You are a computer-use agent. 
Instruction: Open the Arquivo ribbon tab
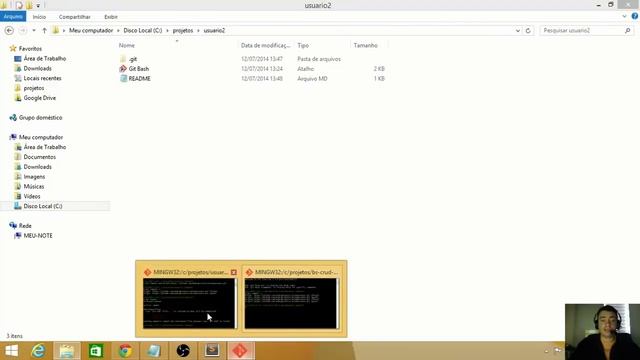pyautogui.click(x=13, y=17)
